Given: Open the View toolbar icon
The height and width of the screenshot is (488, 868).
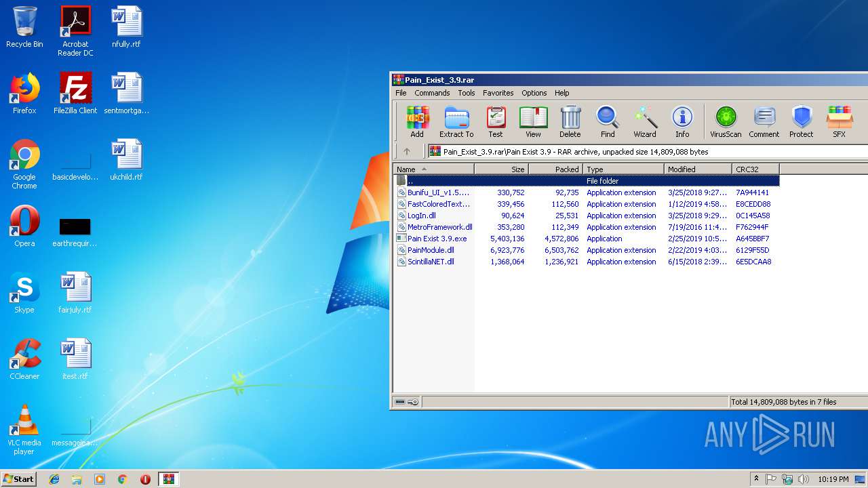Looking at the screenshot, I should pyautogui.click(x=534, y=122).
